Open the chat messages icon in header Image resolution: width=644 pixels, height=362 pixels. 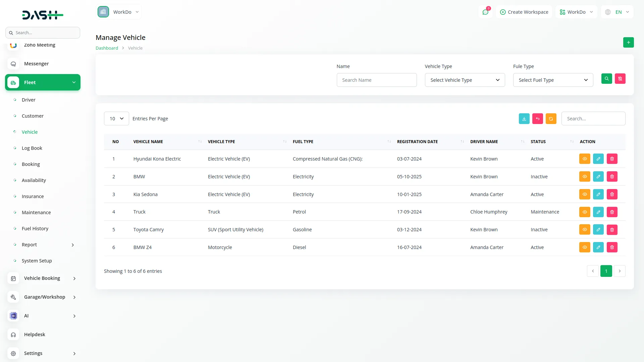pyautogui.click(x=485, y=12)
